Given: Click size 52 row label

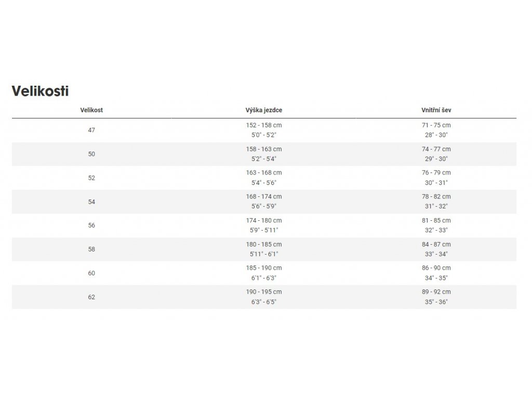Looking at the screenshot, I should click(91, 178).
